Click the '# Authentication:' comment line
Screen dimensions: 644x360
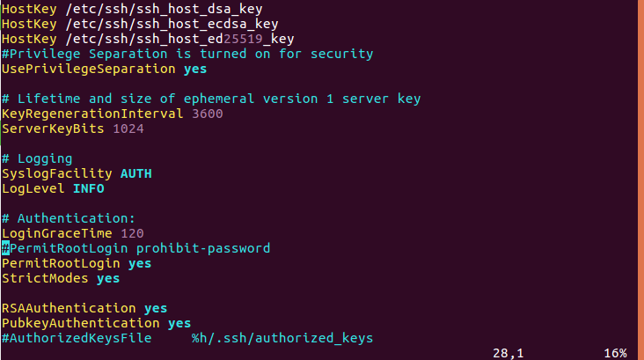[x=69, y=218]
